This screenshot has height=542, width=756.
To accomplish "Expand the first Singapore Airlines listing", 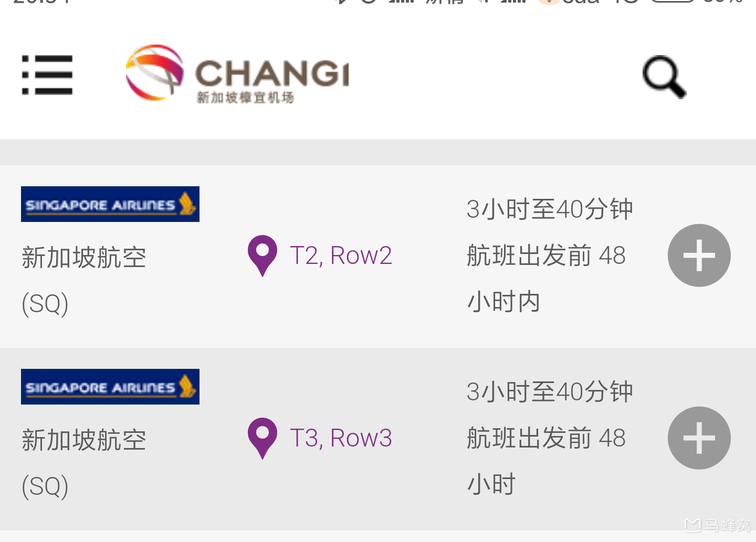I will pos(699,256).
